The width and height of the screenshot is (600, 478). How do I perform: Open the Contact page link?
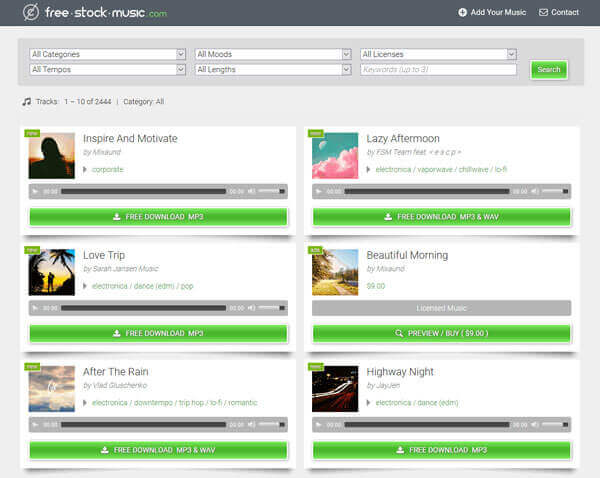(559, 12)
